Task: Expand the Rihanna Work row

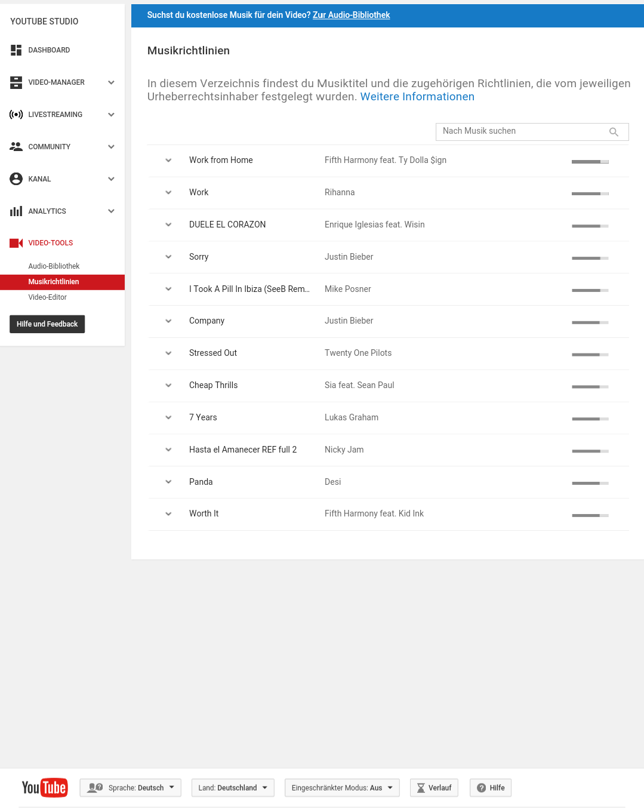Action: (x=168, y=192)
